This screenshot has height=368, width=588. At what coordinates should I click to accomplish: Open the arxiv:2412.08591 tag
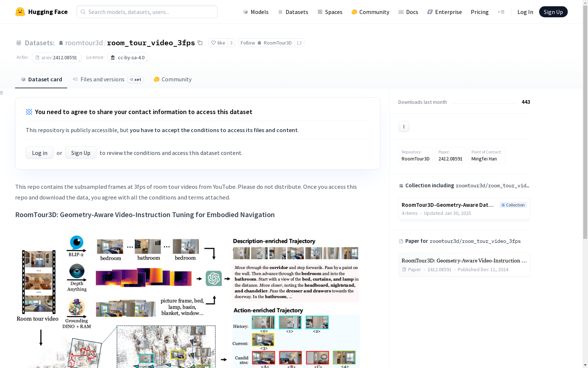coord(56,57)
